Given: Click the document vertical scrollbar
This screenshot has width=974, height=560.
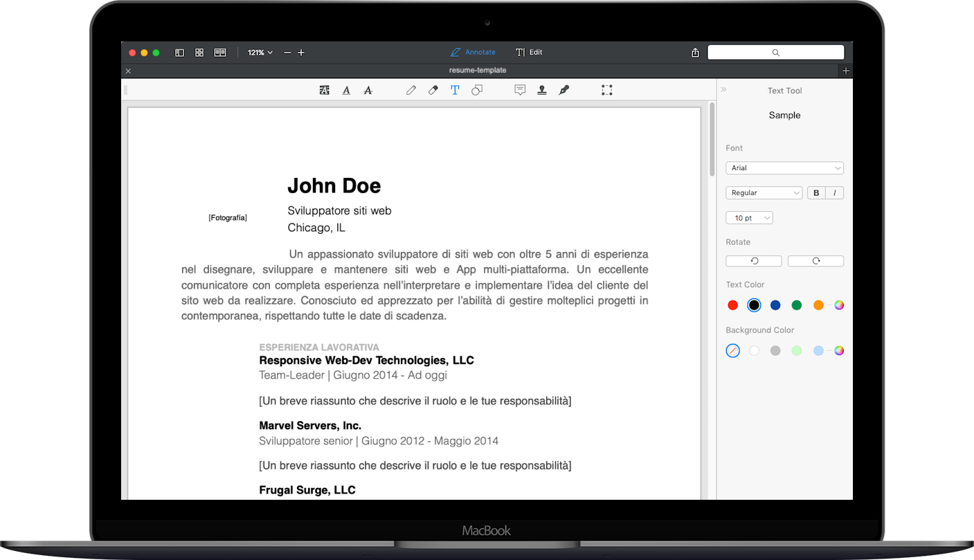Looking at the screenshot, I should coord(712,138).
